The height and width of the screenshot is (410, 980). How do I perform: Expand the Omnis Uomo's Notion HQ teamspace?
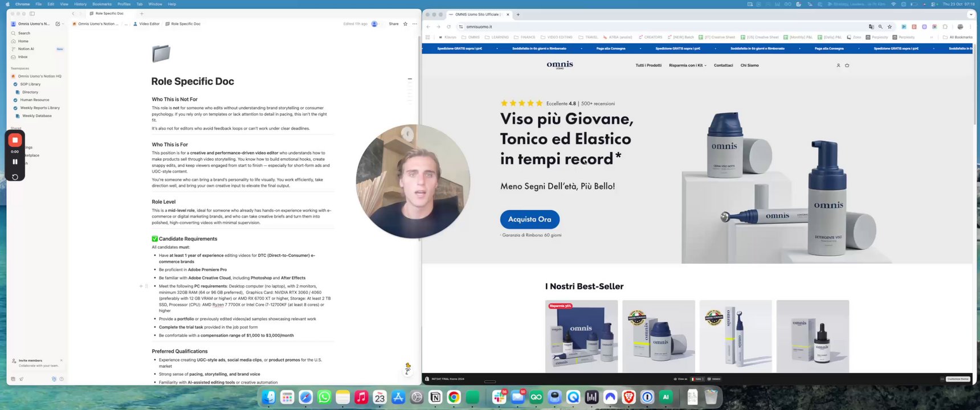37,76
